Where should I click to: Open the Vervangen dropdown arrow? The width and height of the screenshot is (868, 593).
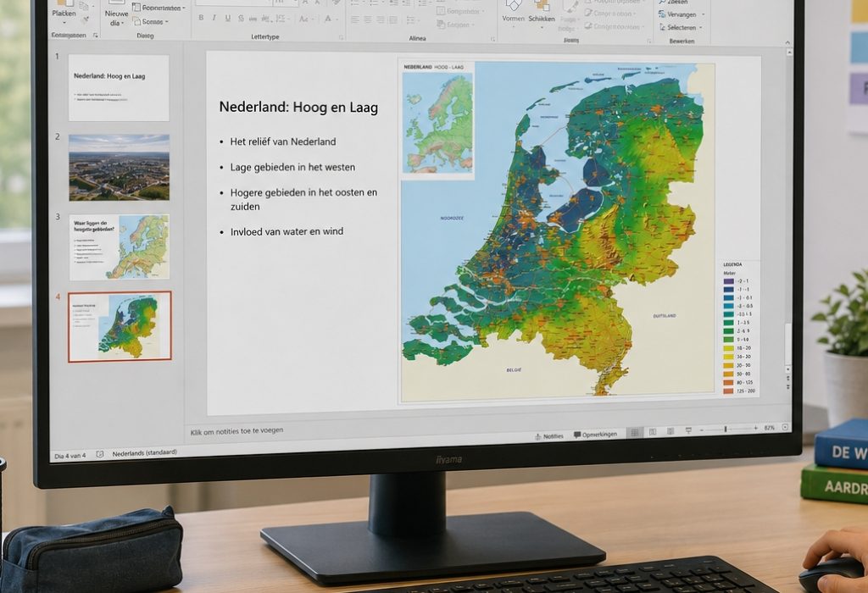704,15
